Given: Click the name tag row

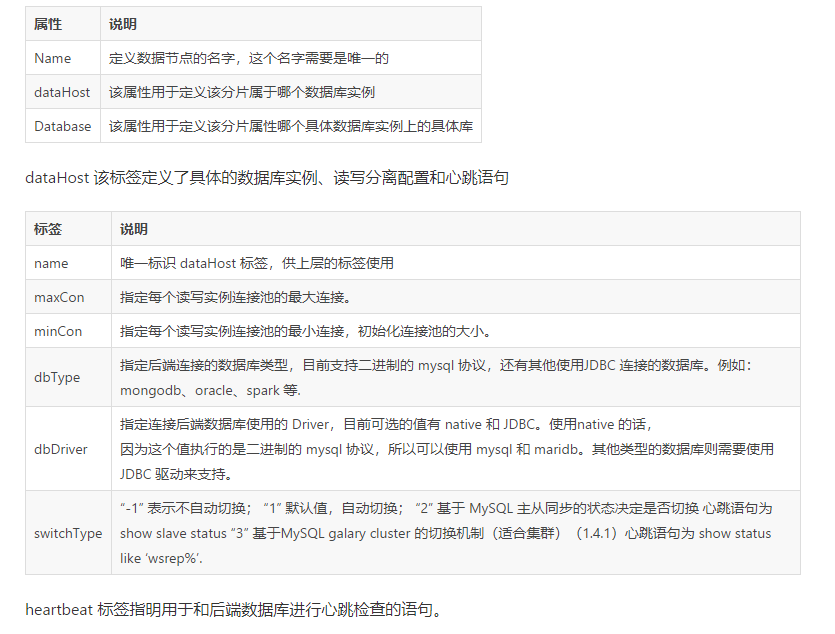Looking at the screenshot, I should click(45, 263).
